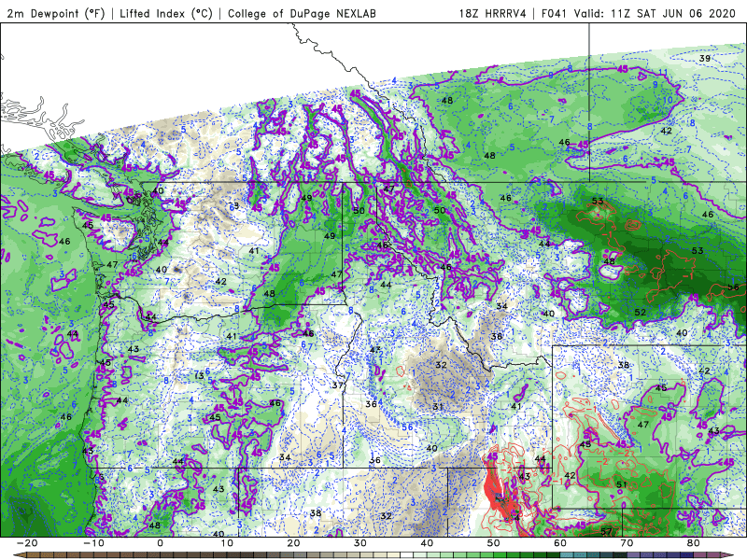Image resolution: width=747 pixels, height=560 pixels.
Task: Click the "-10" label on the color scale
Action: click(x=93, y=543)
